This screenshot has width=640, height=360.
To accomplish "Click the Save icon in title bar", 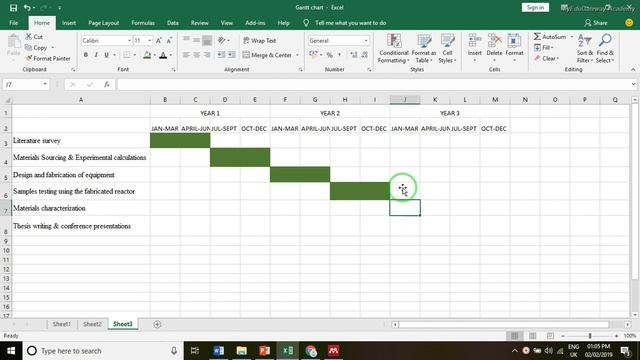I will pos(13,8).
